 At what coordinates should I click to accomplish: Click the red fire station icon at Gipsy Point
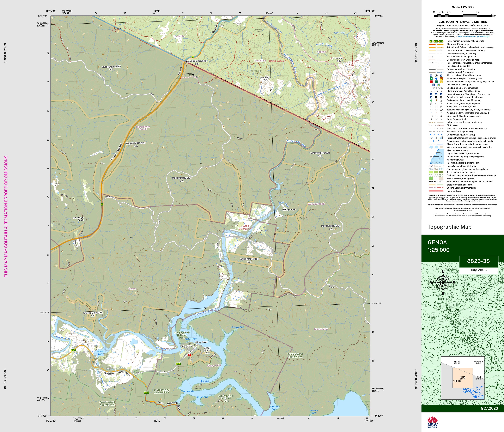pos(189,355)
